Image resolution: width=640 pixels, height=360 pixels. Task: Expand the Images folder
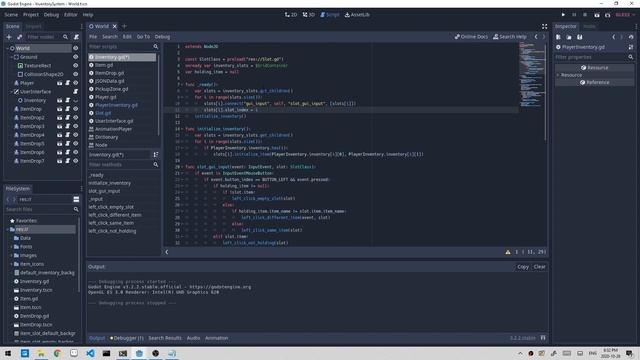click(11, 256)
